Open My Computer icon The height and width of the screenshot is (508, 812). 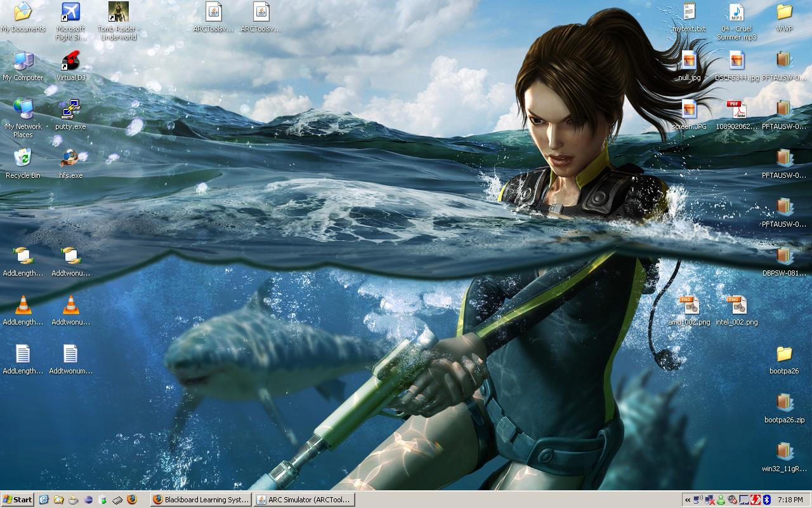pyautogui.click(x=23, y=67)
